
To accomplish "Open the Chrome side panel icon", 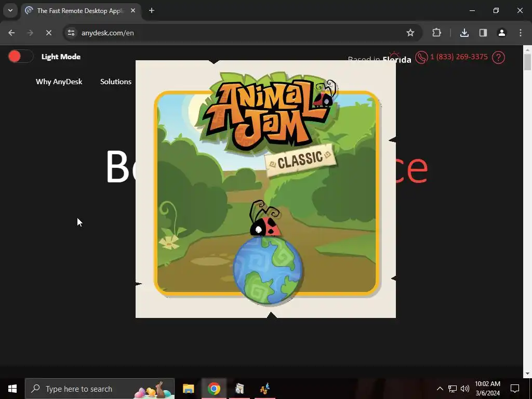I will [483, 33].
